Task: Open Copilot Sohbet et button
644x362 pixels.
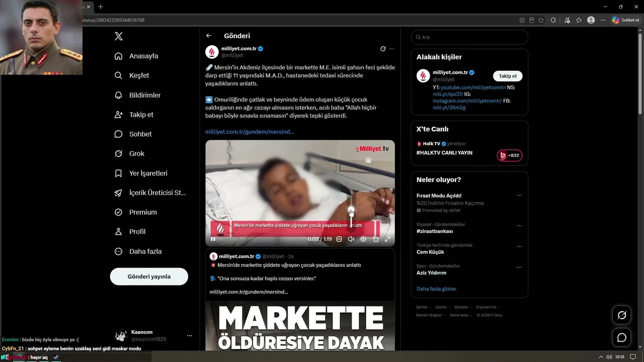Action: coord(625,20)
